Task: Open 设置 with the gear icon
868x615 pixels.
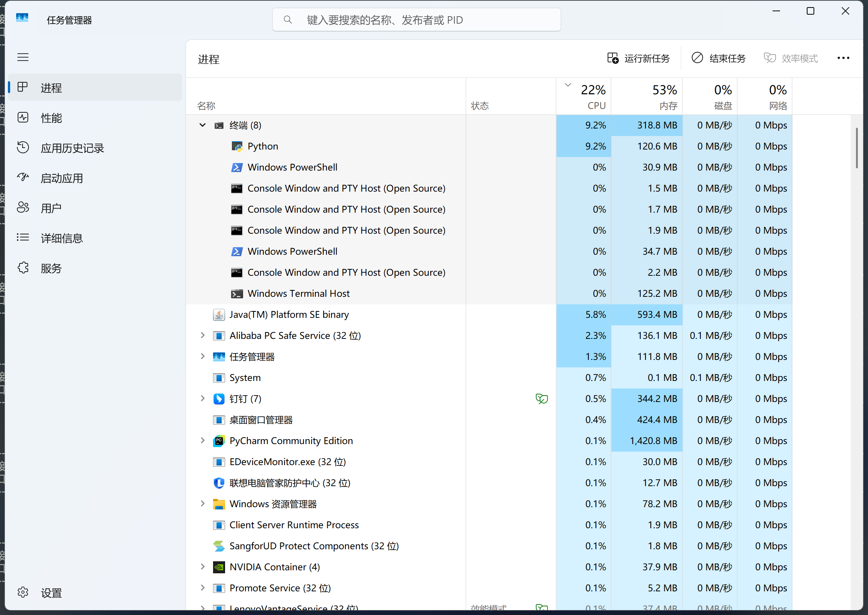Action: point(23,592)
